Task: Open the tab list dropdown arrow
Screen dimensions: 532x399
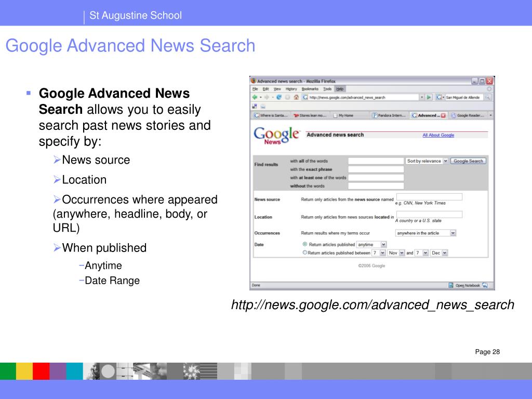Action: click(490, 116)
